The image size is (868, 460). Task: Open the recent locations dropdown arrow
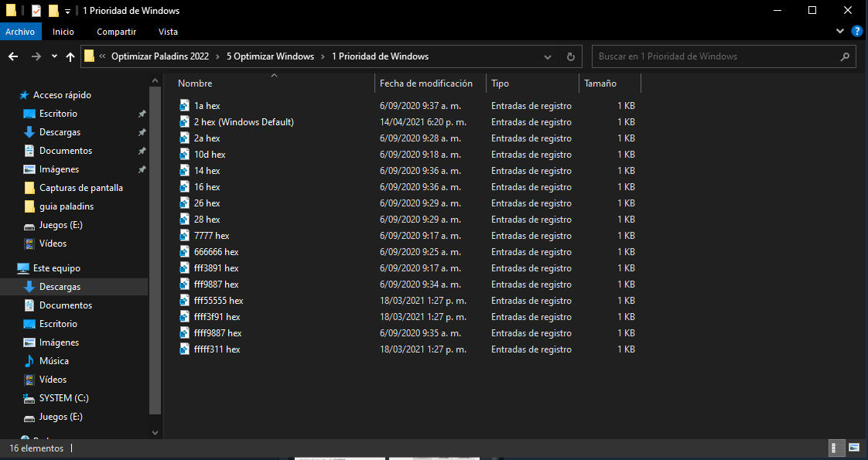pos(54,56)
